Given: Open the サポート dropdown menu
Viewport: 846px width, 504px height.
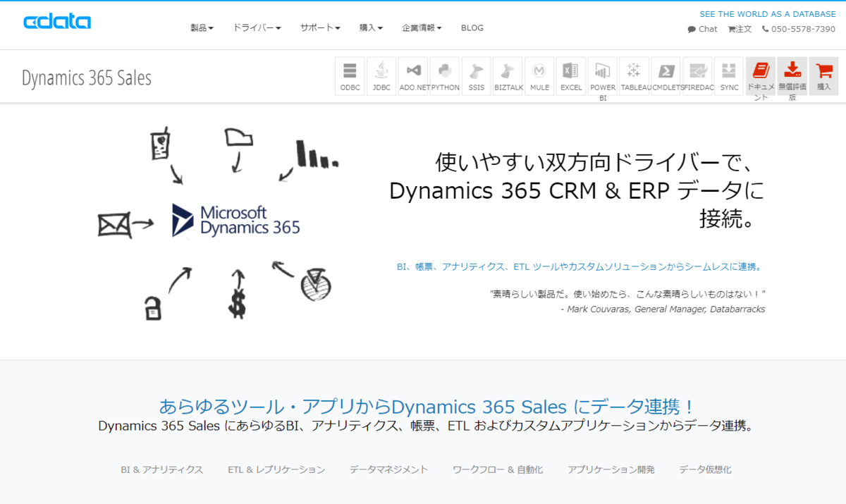Looking at the screenshot, I should click(x=320, y=28).
